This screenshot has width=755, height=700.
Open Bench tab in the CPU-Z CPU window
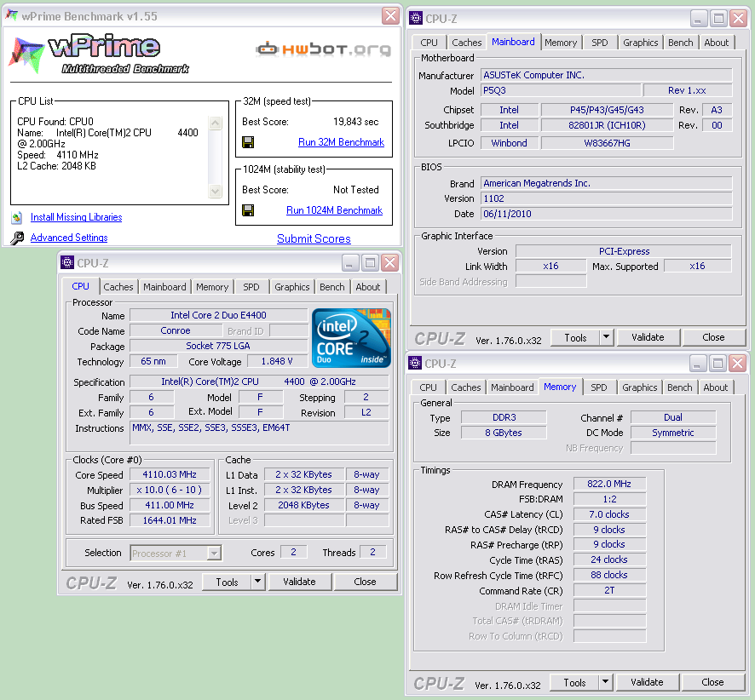pos(332,287)
